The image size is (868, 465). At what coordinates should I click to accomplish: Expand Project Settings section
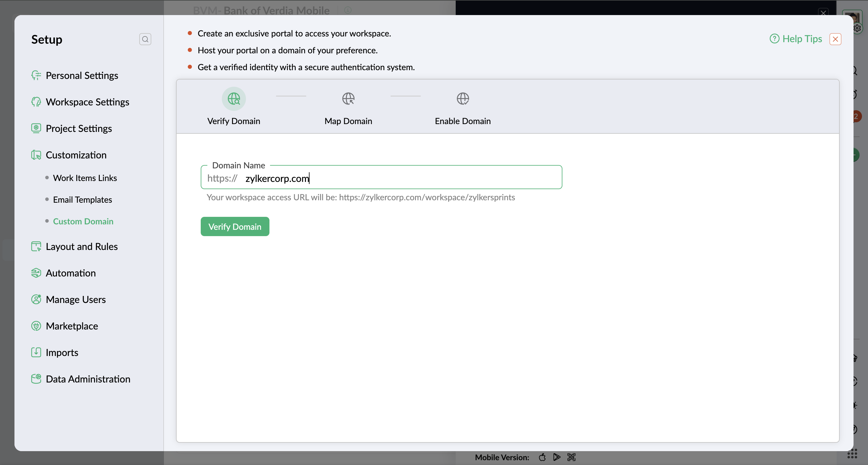click(78, 129)
